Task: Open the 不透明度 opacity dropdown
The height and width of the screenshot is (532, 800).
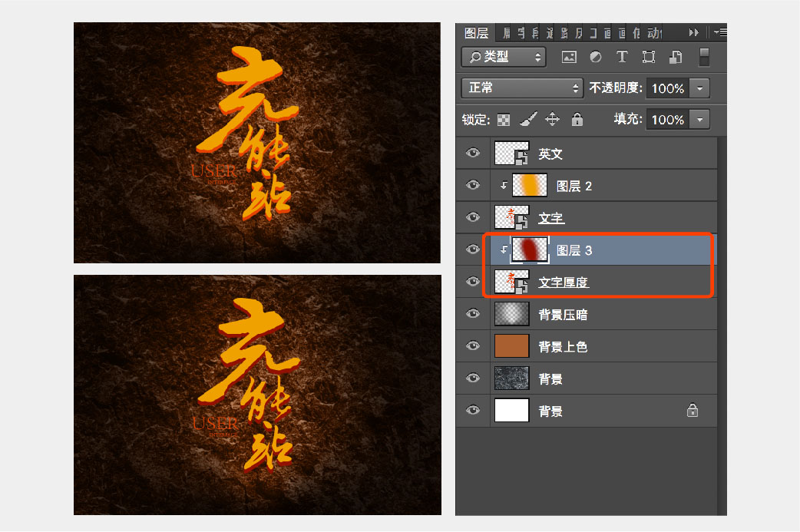Action: tap(699, 88)
